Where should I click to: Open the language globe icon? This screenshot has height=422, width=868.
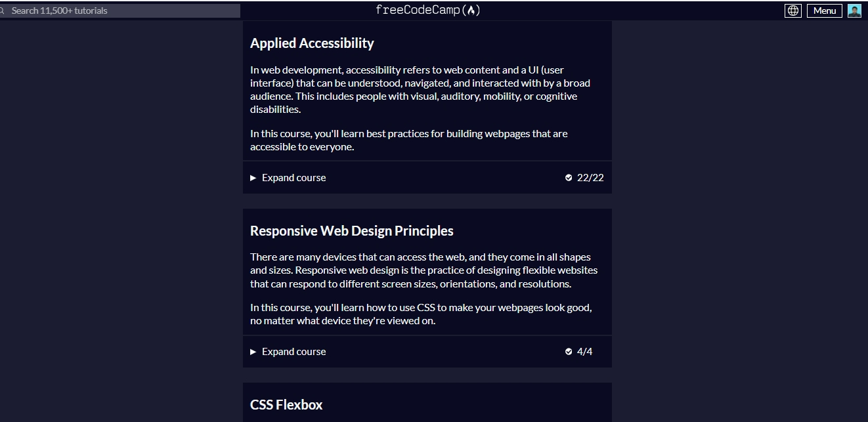point(793,11)
